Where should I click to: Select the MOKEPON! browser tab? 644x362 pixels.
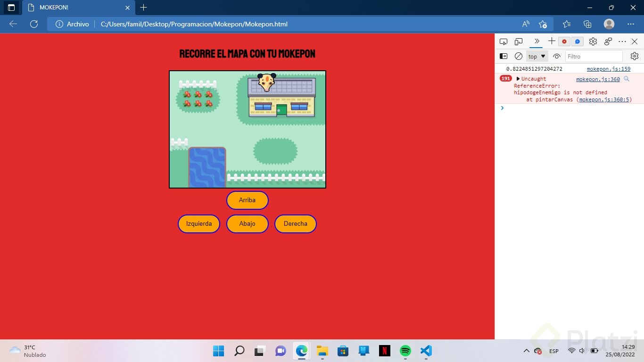(x=78, y=8)
